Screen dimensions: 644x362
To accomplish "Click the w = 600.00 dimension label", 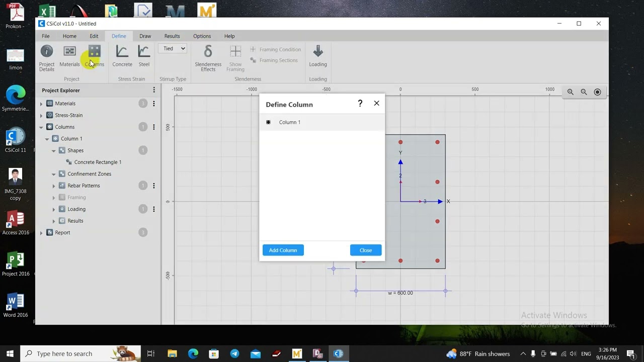I will pos(400,293).
